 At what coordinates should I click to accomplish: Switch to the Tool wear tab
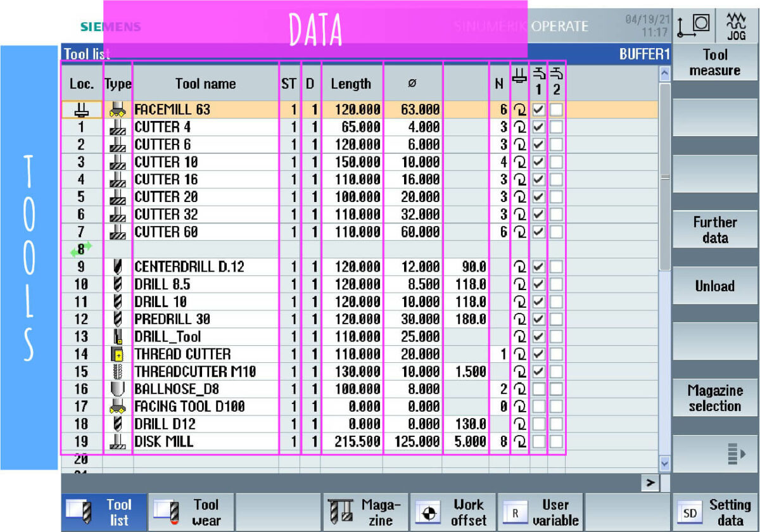pos(190,510)
